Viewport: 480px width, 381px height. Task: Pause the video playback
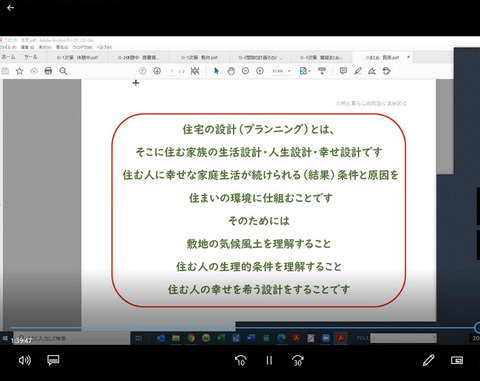coord(269,360)
